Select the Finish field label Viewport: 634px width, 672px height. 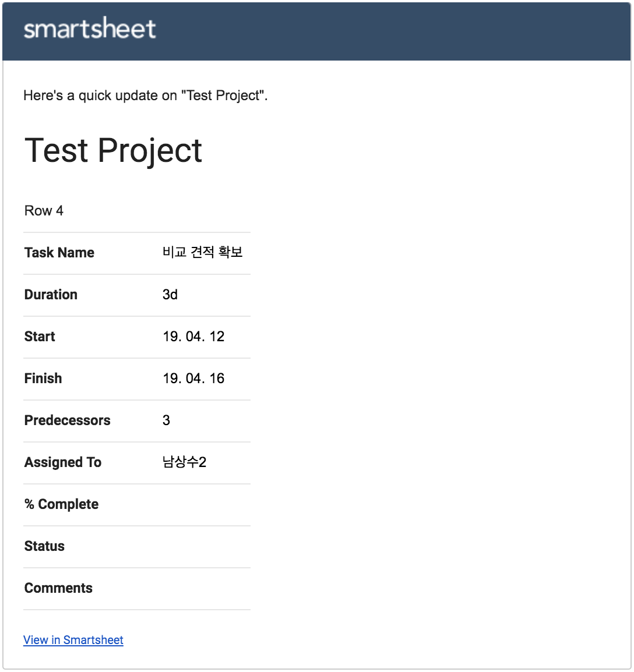coord(43,379)
